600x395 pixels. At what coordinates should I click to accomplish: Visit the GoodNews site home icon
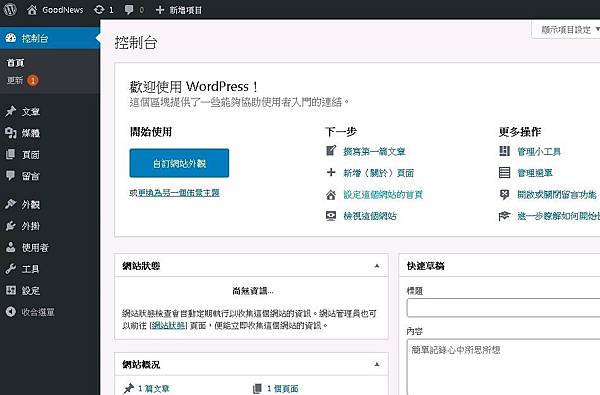(32, 10)
